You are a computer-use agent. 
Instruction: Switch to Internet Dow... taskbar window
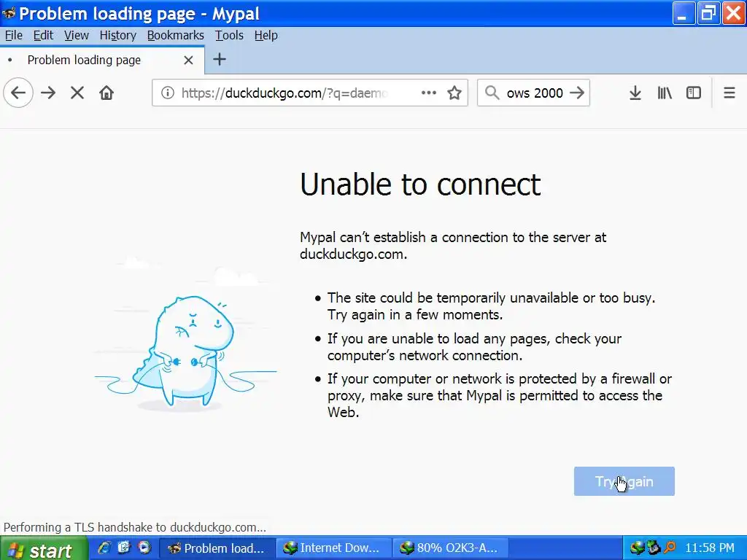(333, 548)
